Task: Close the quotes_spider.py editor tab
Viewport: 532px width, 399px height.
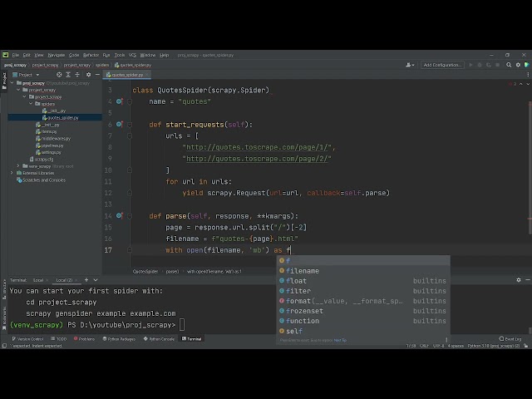Action: (147, 75)
